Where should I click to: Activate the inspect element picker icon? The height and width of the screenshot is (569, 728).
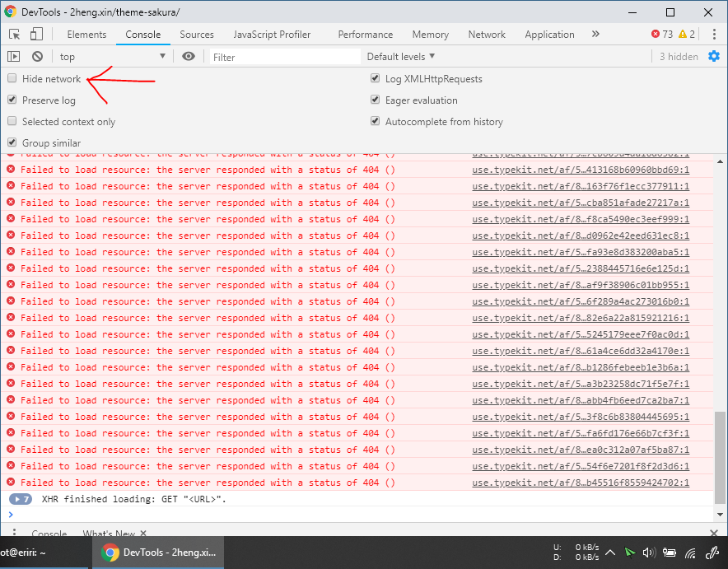[14, 35]
